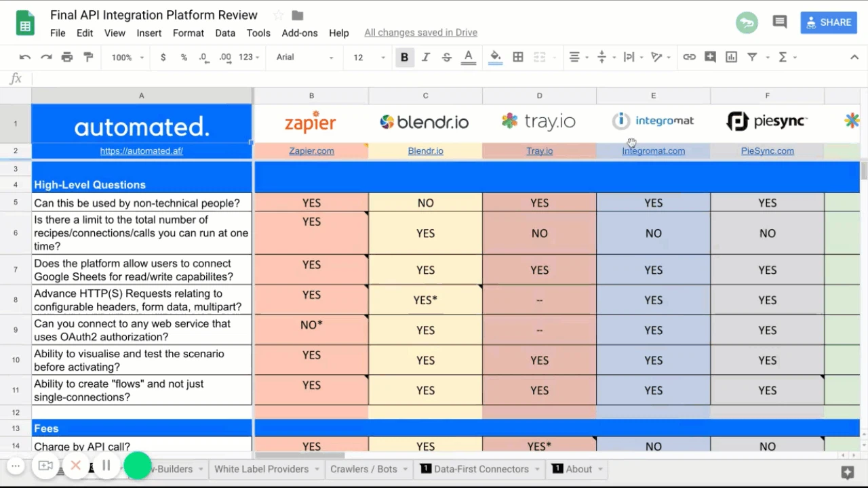The height and width of the screenshot is (488, 868).
Task: Activate the Paint format tool
Action: pyautogui.click(x=88, y=58)
